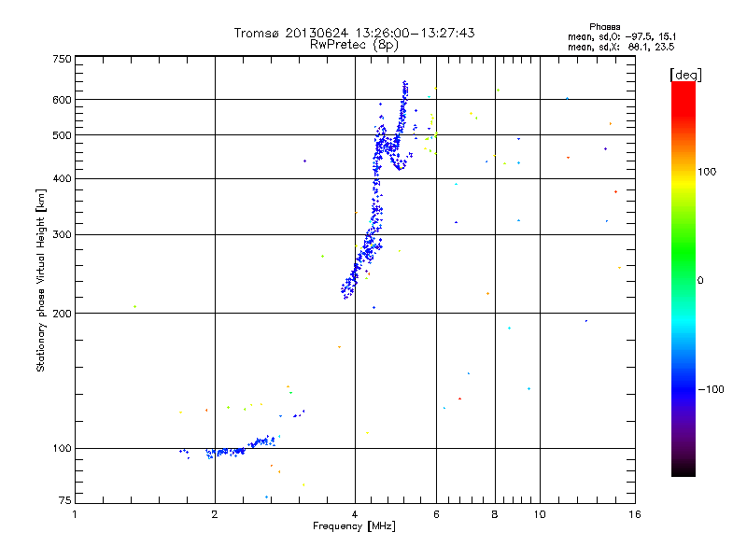Click the x-axis tick label '4'

click(355, 514)
